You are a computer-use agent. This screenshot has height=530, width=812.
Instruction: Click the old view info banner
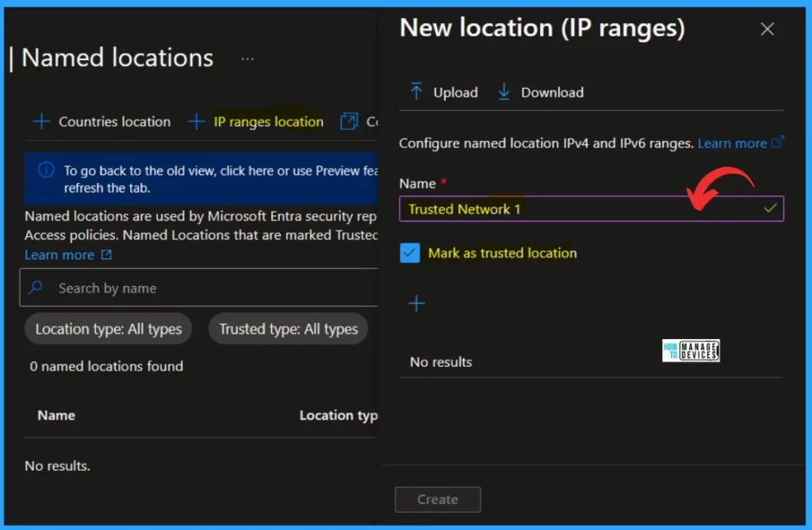click(201, 178)
